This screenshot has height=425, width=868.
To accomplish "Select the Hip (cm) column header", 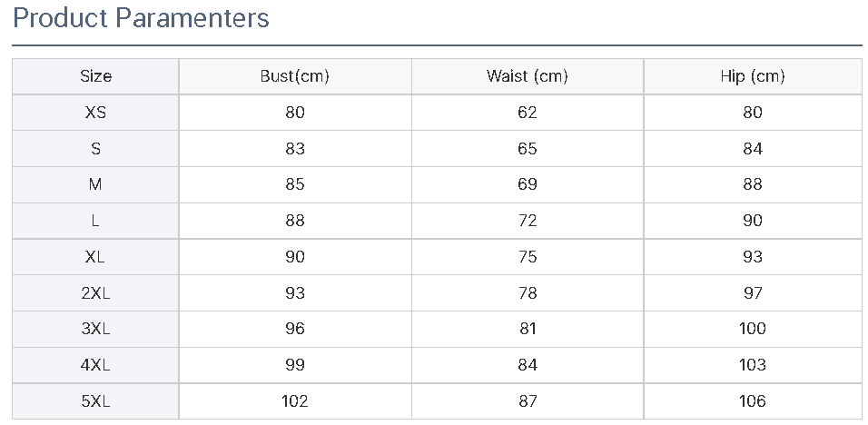I will coord(753,76).
